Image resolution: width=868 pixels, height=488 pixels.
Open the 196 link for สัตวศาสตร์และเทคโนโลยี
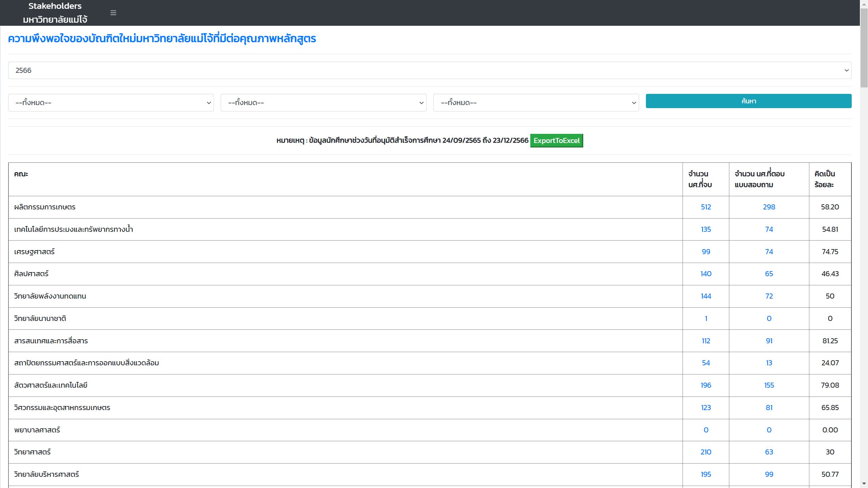pos(706,385)
